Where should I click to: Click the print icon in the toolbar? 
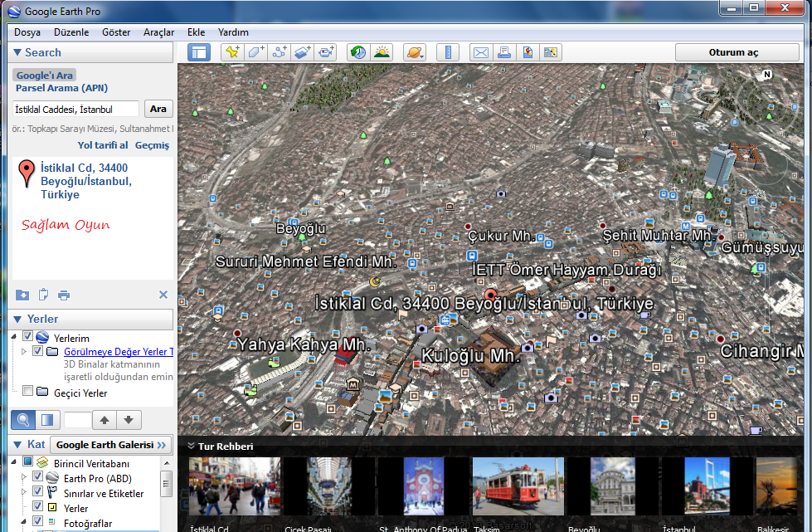point(504,52)
